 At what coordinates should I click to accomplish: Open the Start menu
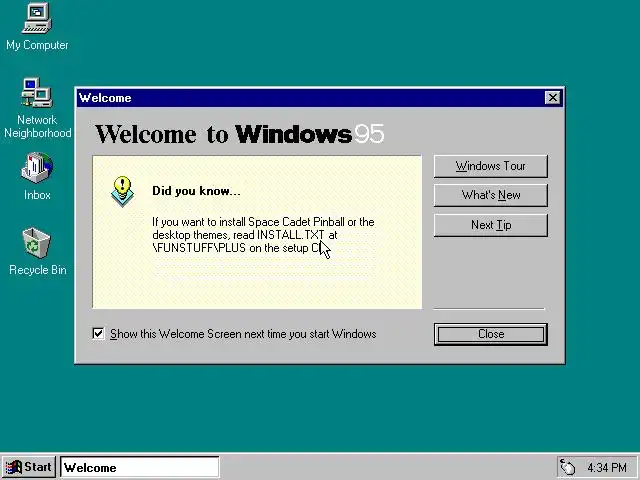29,467
